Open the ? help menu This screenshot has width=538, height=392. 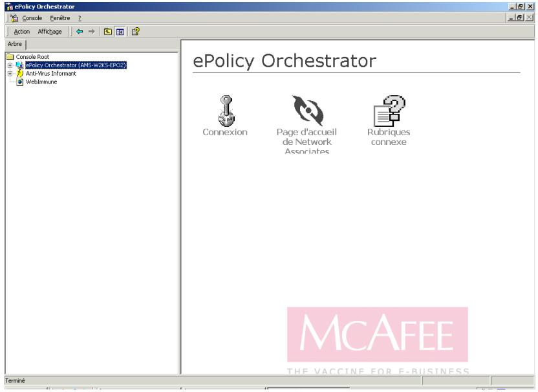pos(80,18)
